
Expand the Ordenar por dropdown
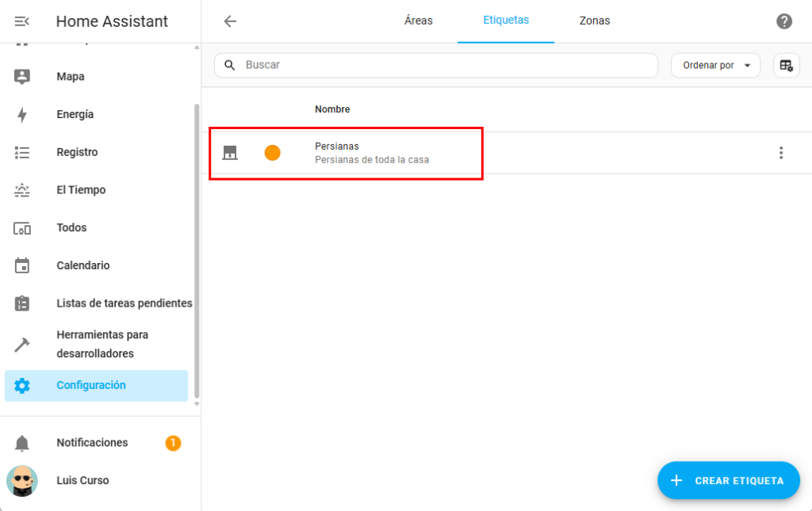pos(715,66)
